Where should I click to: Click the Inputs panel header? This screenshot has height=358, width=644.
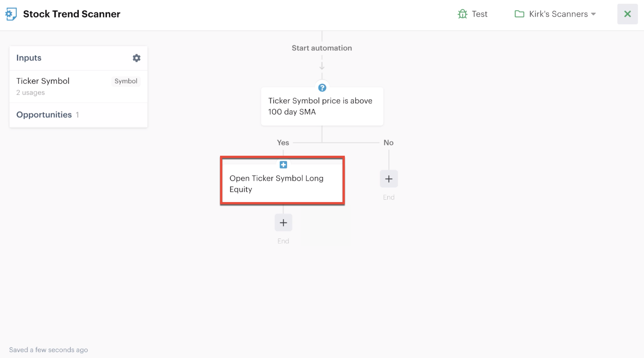[78, 58]
